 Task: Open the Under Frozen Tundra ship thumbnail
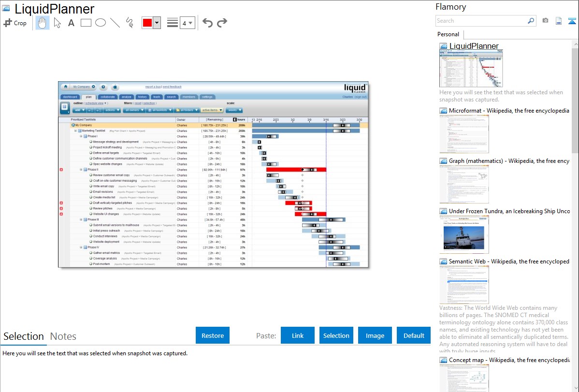[464, 234]
